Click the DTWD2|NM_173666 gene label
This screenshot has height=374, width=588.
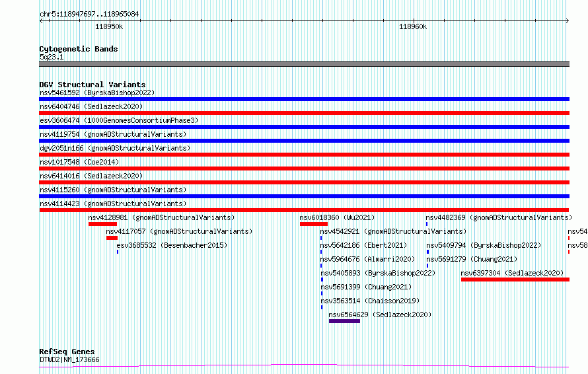(70, 359)
